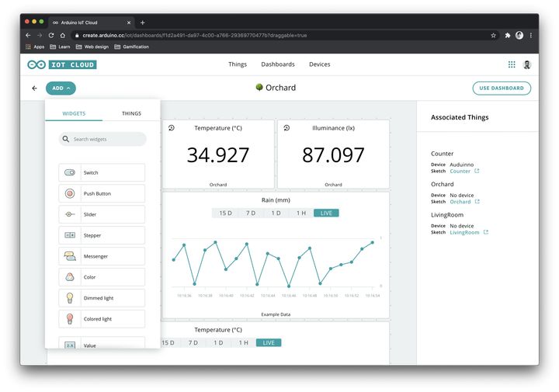Open LivingRoom sketch external link icon
The image size is (559, 392).
[486, 232]
